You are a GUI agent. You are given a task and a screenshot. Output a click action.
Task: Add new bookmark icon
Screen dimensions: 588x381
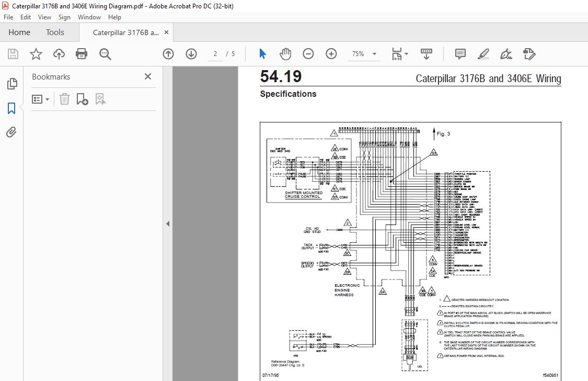coord(82,99)
